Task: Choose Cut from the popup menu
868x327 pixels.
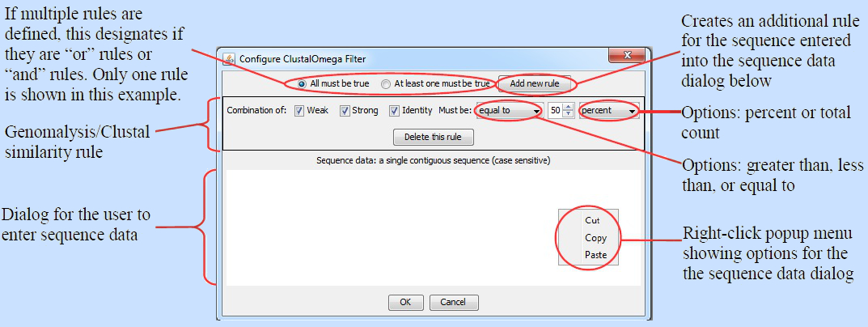Action: (x=592, y=221)
